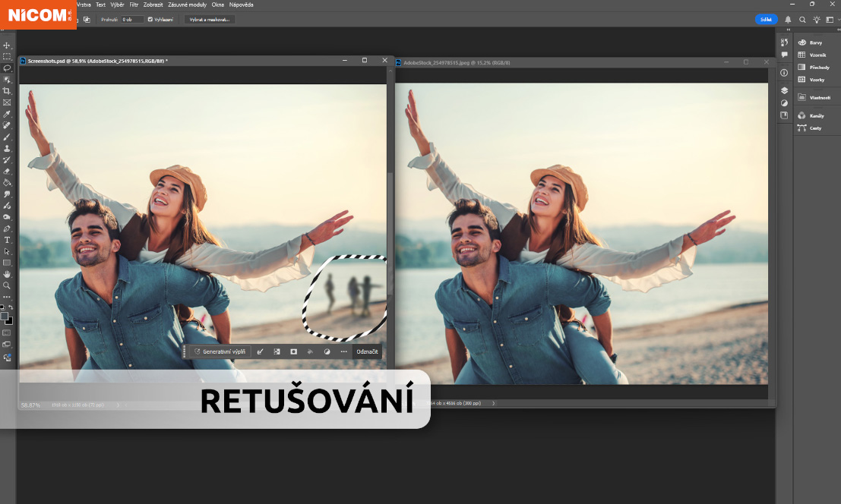Screen dimensions: 841x504
Task: Select the Clone Stamp tool
Action: (7, 148)
